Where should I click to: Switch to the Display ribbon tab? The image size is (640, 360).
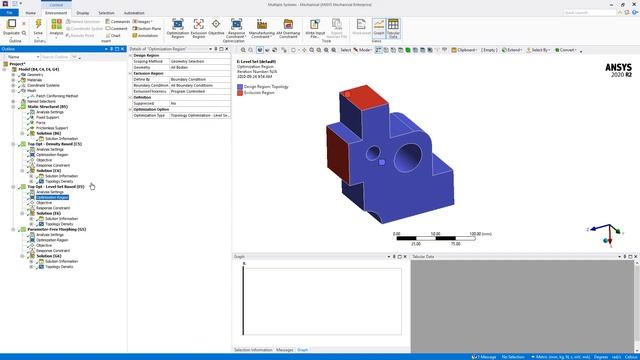[x=83, y=13]
